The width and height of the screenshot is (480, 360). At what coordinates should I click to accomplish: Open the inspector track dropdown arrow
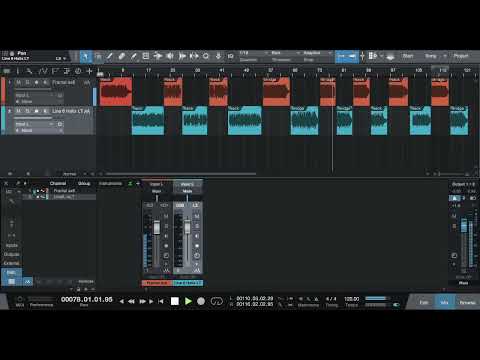(x=64, y=59)
